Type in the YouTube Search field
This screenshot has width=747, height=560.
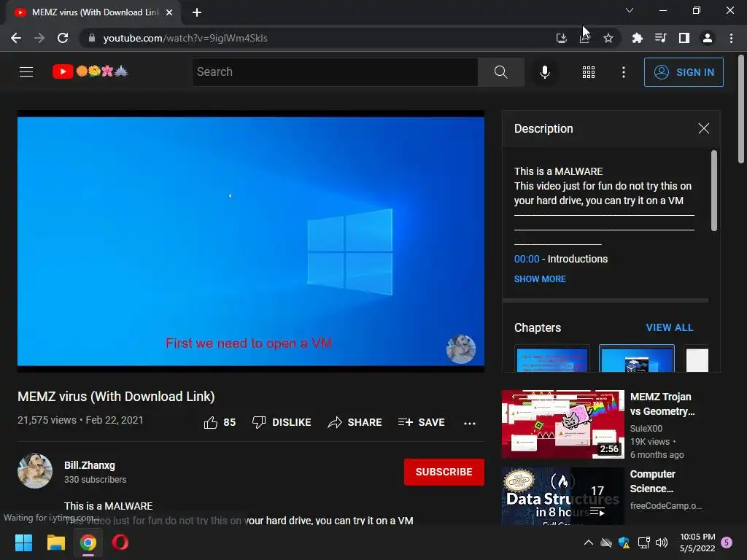[335, 72]
